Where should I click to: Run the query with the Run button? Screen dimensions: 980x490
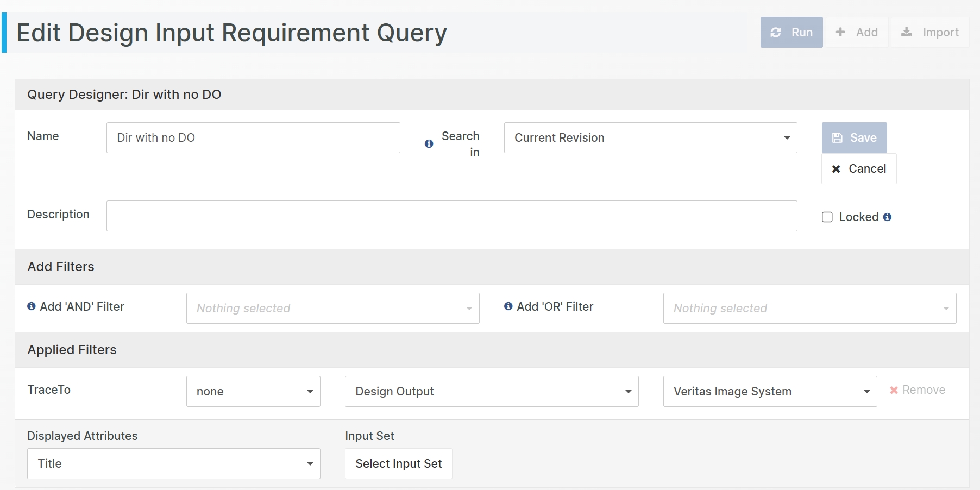click(x=791, y=32)
